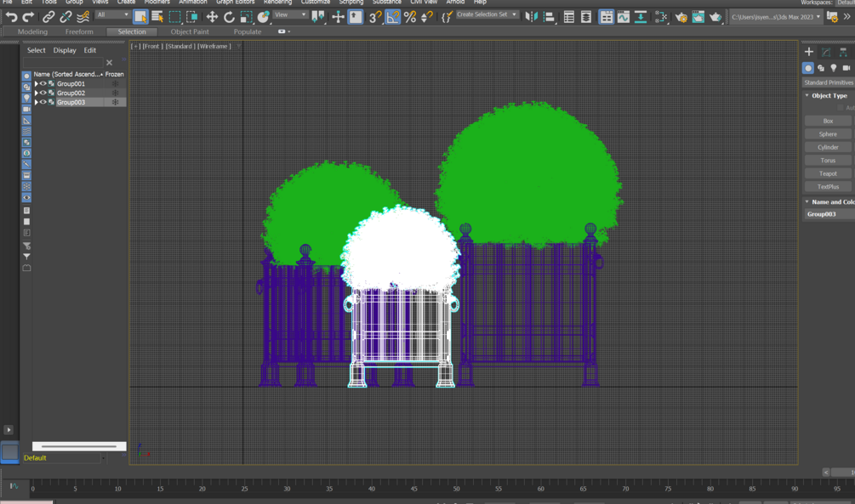Screen dimensions: 855x504
Task: Choose Rectangular Selection Region tool
Action: (x=174, y=17)
